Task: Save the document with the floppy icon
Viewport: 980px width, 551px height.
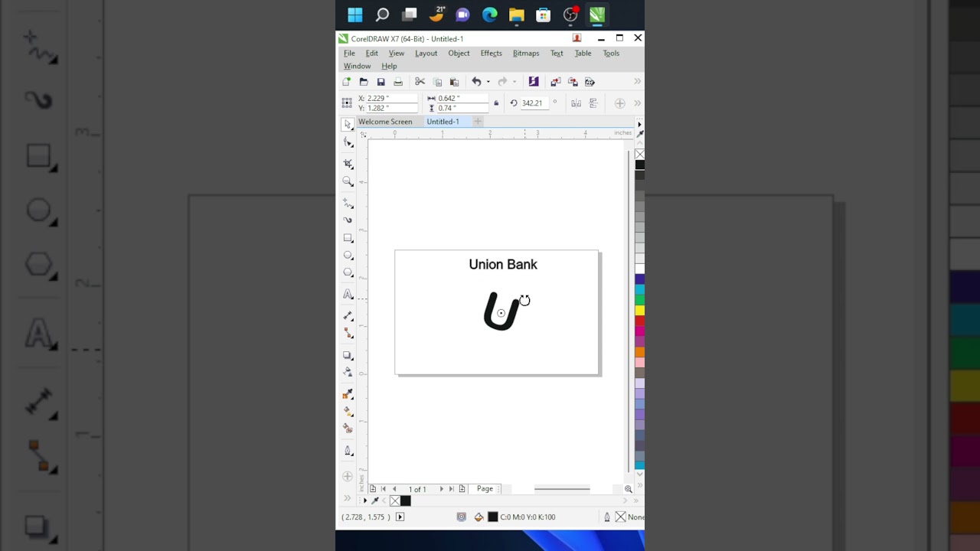Action: [381, 82]
